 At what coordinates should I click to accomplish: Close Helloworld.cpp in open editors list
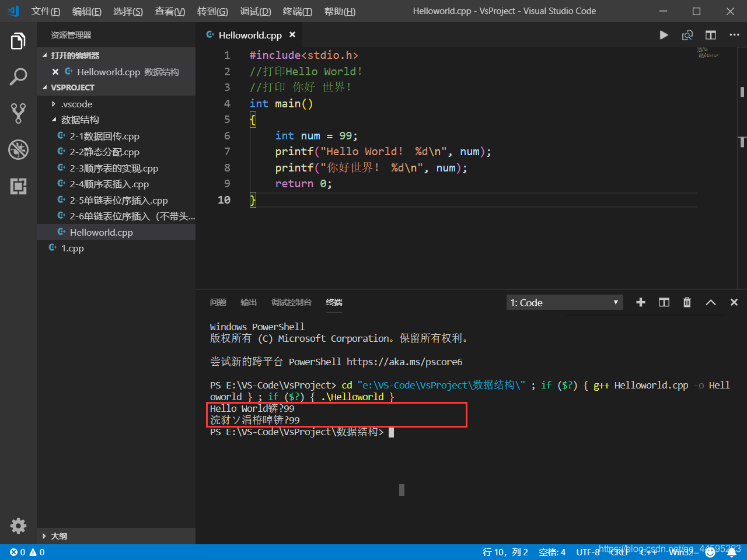click(x=55, y=72)
